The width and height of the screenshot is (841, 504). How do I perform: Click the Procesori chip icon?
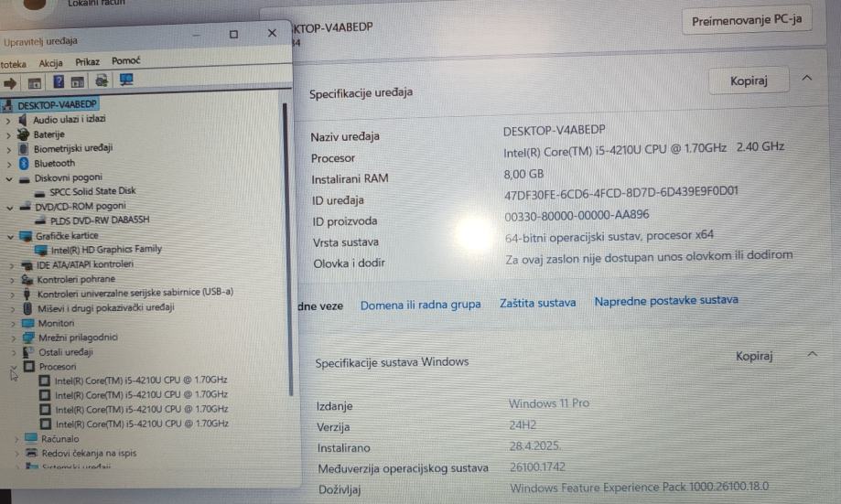click(29, 367)
